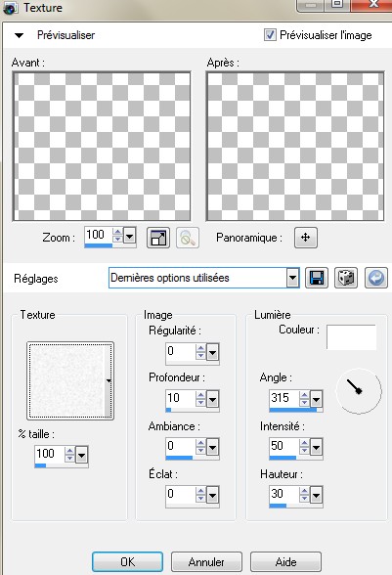Open the texture pattern picker dropdown
392x575 pixels.
109,381
